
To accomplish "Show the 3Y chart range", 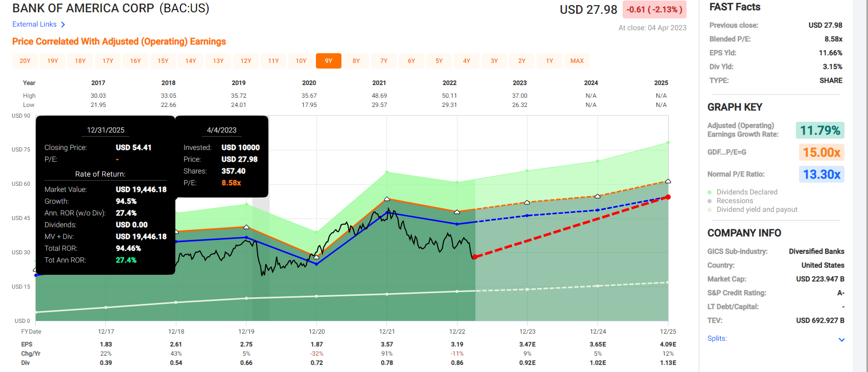I will (494, 61).
